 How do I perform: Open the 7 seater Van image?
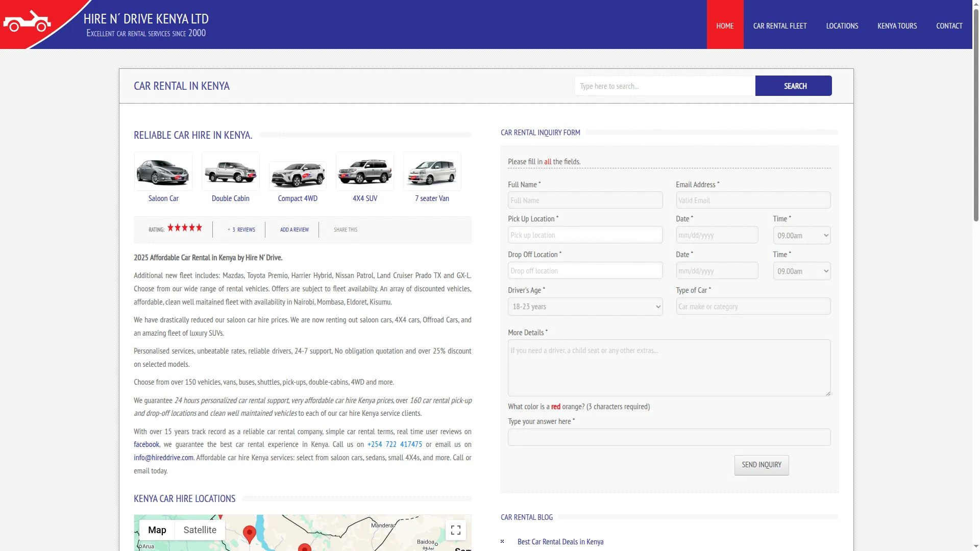click(x=432, y=171)
